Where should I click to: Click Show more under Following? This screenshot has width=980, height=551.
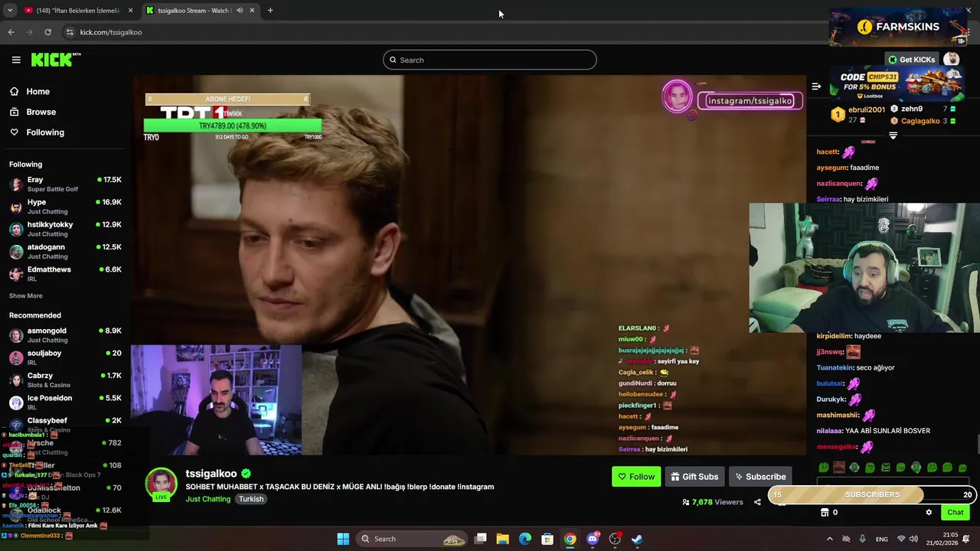25,295
